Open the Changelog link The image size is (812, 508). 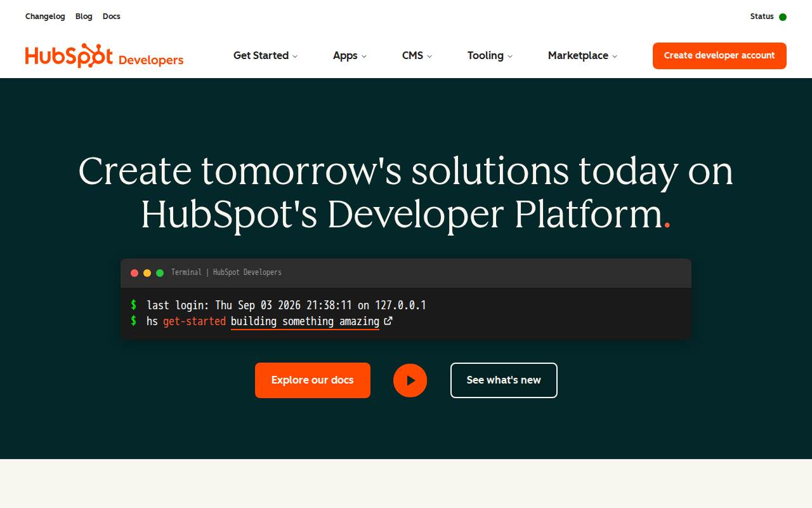(x=45, y=17)
